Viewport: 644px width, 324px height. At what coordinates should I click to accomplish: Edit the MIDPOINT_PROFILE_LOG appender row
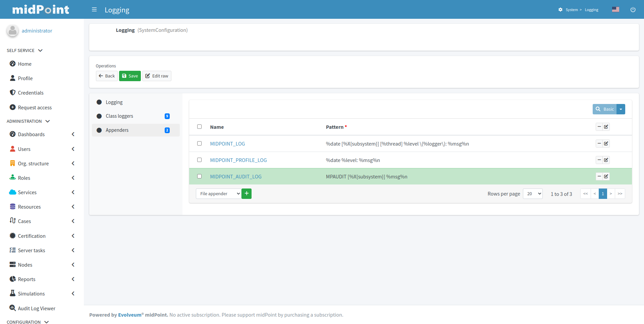(x=606, y=160)
